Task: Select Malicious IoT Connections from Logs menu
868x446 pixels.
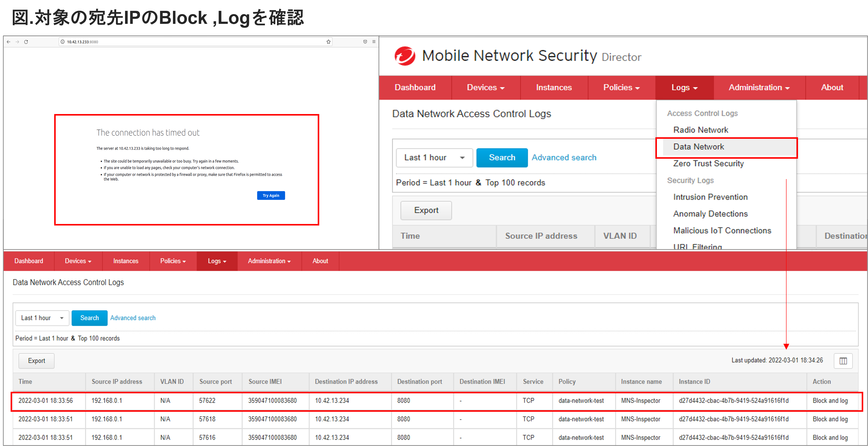Action: pyautogui.click(x=722, y=230)
